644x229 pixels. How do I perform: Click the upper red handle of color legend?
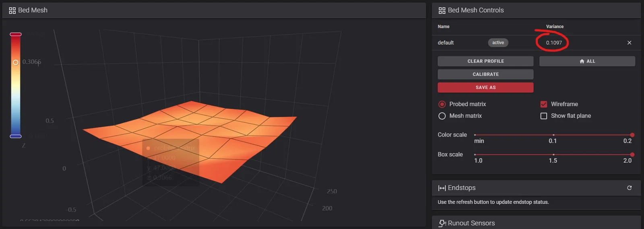pyautogui.click(x=16, y=35)
